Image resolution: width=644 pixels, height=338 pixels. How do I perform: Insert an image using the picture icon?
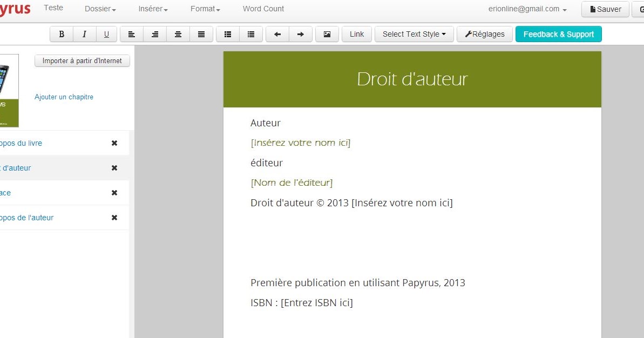pos(327,34)
